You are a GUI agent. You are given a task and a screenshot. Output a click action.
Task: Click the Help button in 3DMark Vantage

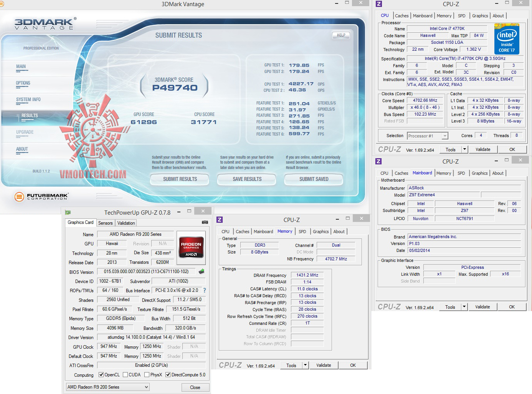341,35
